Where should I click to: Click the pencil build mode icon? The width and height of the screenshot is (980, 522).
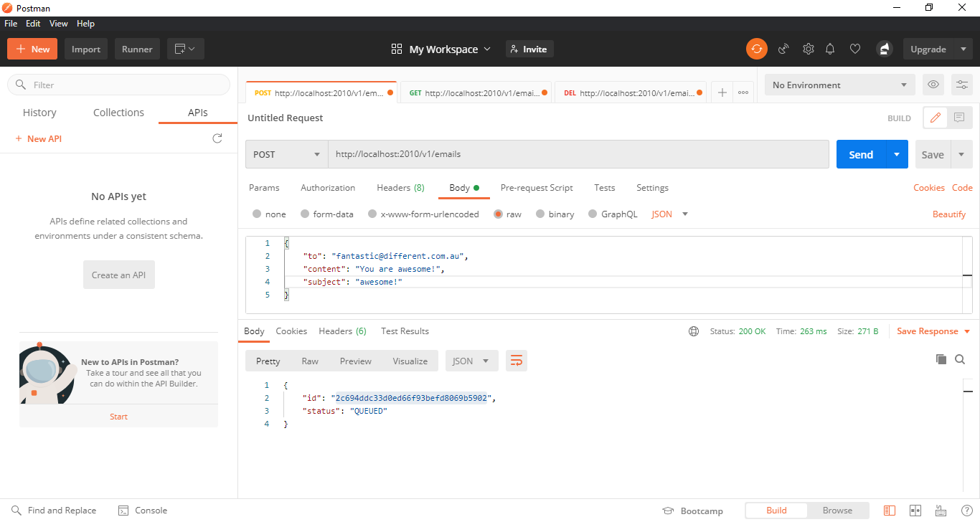935,118
